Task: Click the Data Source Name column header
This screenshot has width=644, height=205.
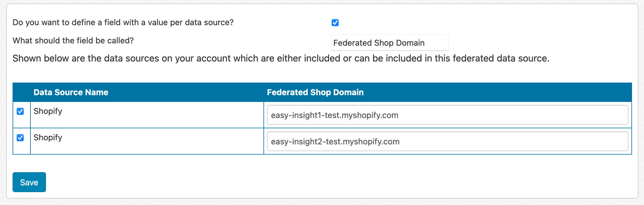Action: coord(71,92)
